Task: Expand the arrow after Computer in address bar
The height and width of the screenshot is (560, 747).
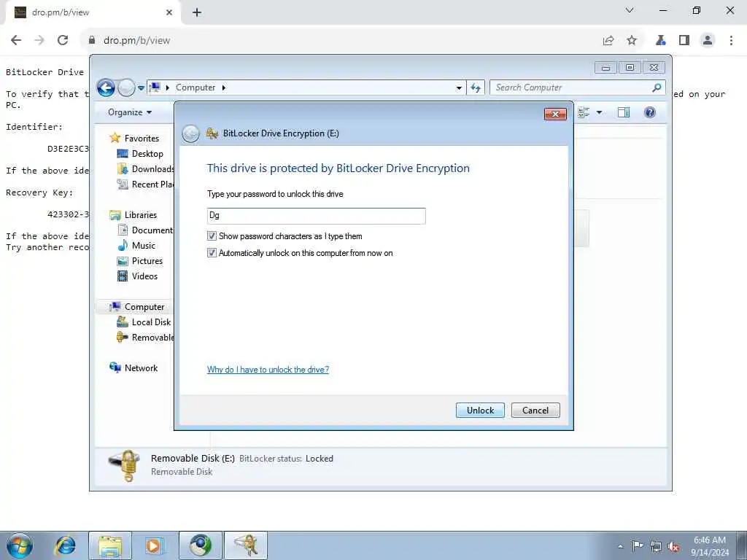Action: [x=223, y=87]
